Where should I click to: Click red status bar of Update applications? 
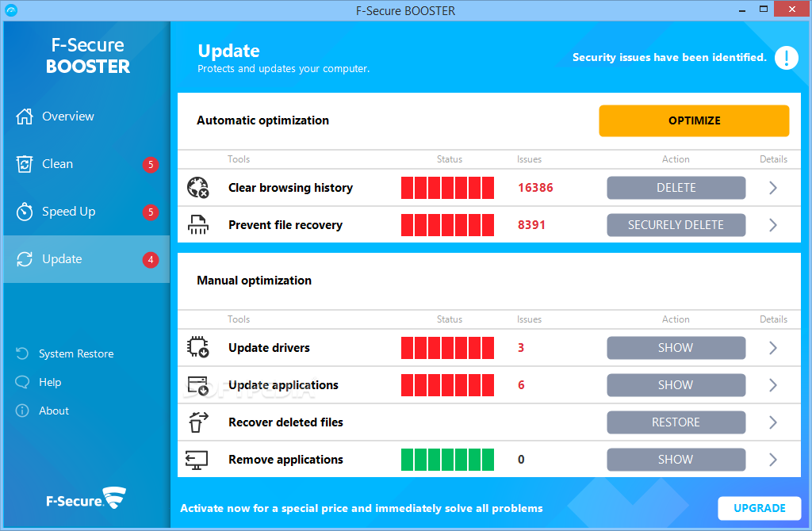447,385
